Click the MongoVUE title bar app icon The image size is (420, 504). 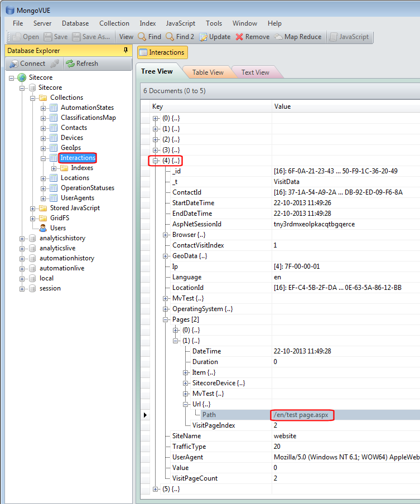click(10, 10)
